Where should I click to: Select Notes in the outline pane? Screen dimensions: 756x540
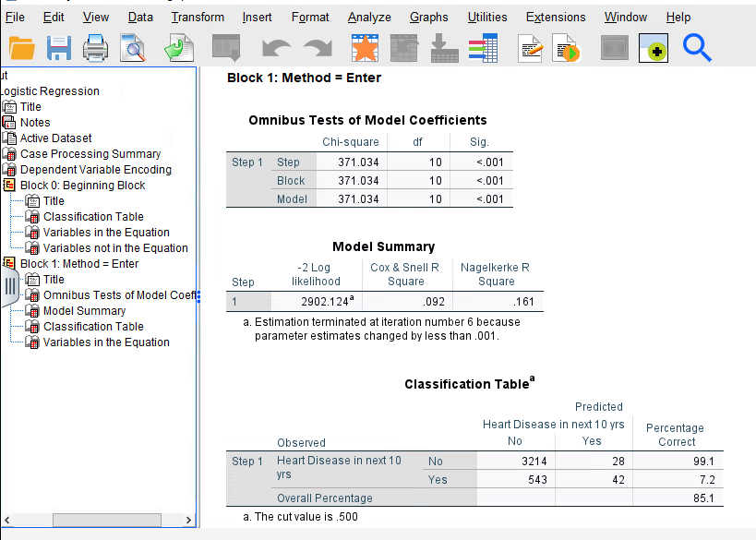pyautogui.click(x=34, y=122)
